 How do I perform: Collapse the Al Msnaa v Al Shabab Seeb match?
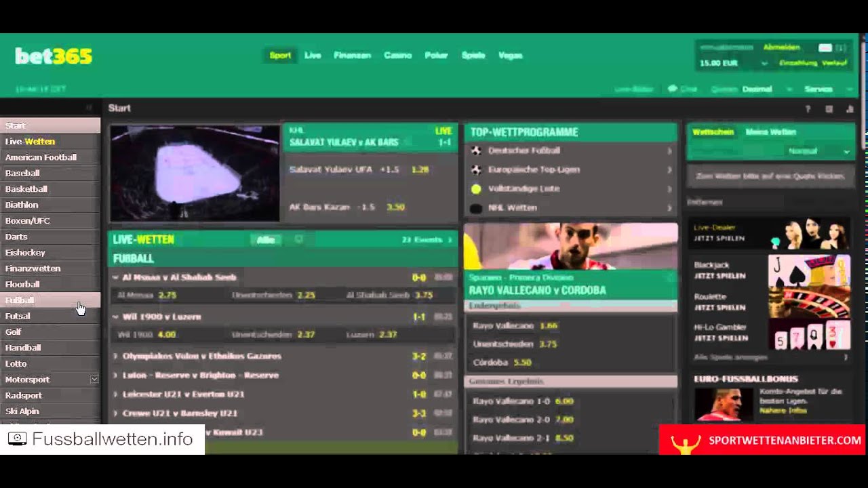115,277
